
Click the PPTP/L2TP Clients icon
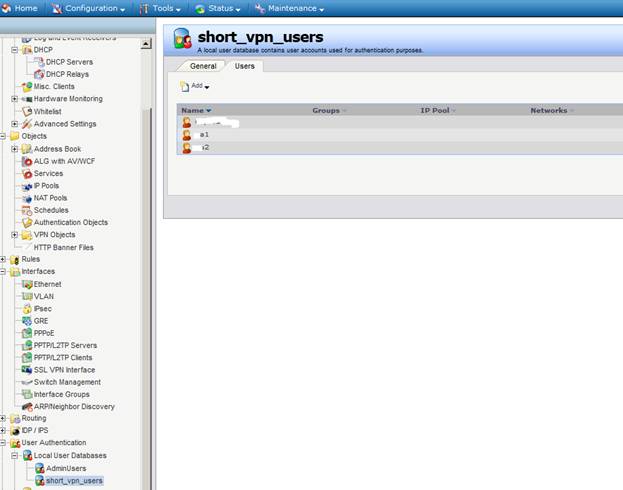(x=27, y=358)
